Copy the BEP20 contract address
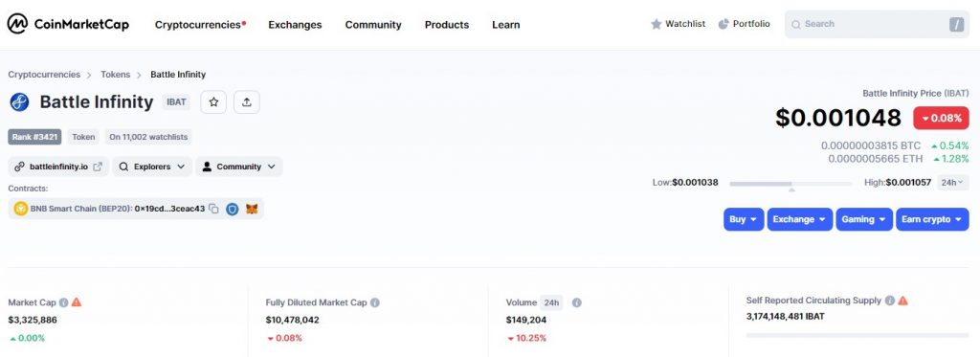This screenshot has width=980, height=357. [213, 209]
